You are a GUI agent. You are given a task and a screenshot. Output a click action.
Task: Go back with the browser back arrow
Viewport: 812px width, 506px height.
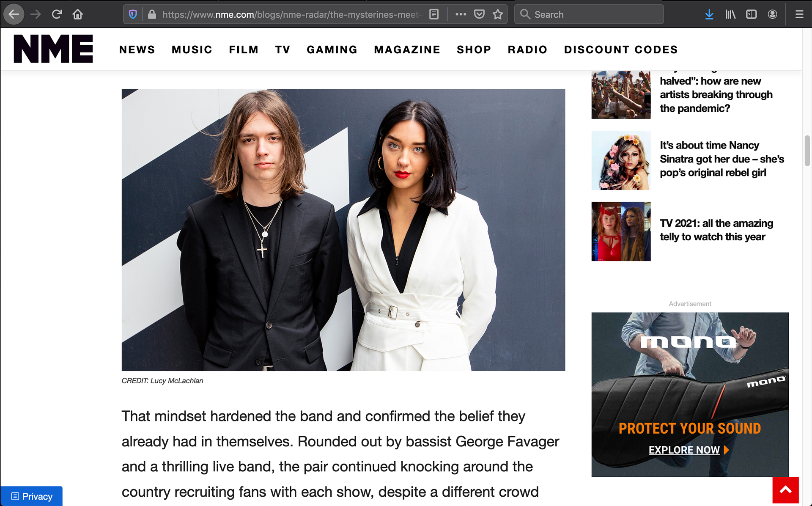pyautogui.click(x=14, y=14)
